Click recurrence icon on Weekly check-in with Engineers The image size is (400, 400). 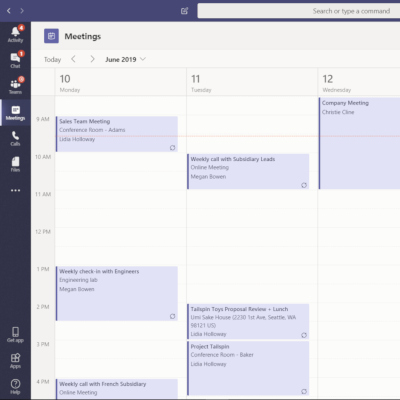[x=172, y=316]
